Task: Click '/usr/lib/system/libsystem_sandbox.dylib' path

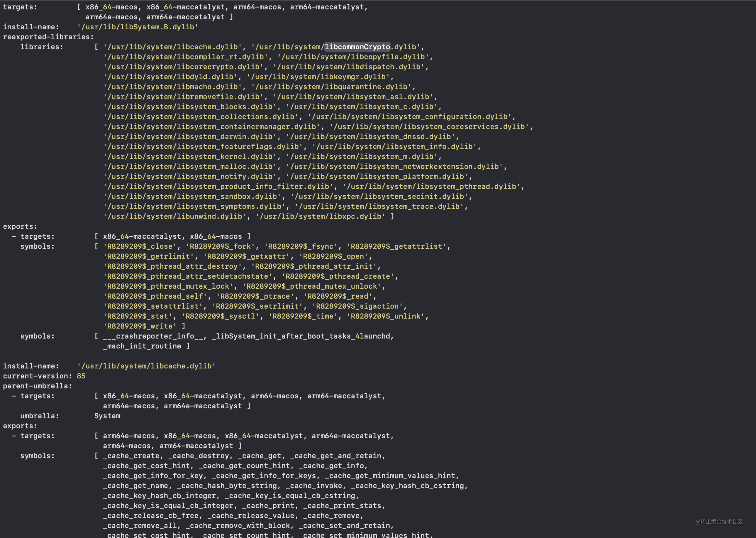Action: tap(192, 196)
